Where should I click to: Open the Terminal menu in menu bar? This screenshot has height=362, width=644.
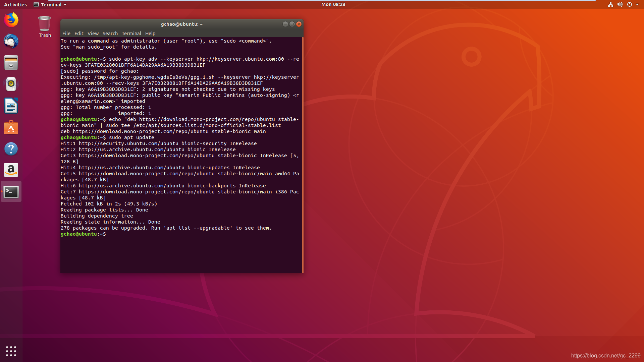(x=131, y=34)
